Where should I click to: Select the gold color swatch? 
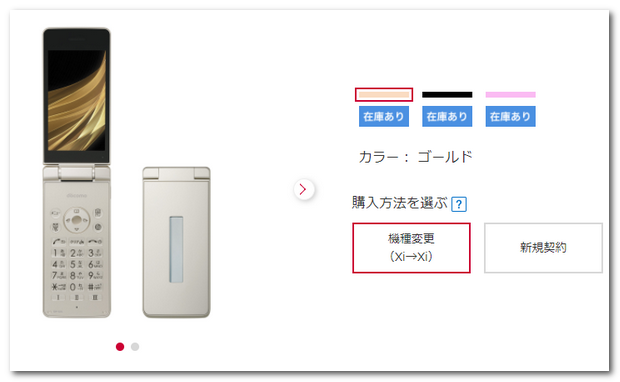(x=384, y=95)
